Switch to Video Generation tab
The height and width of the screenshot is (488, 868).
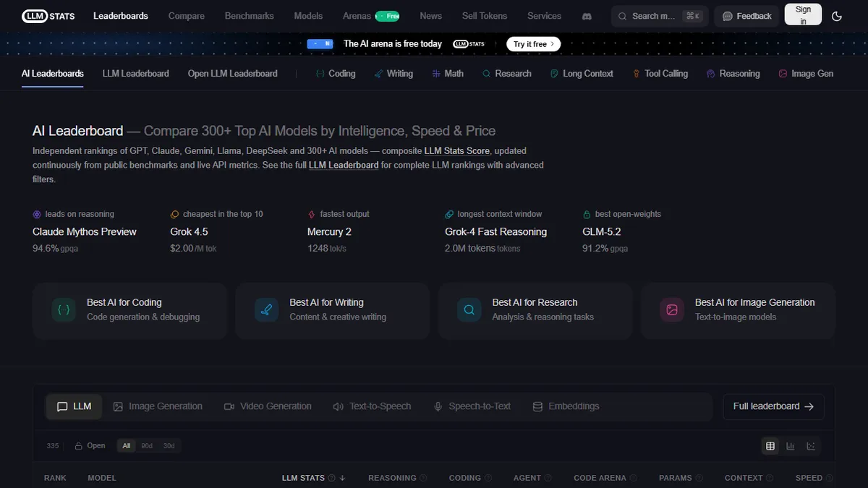click(x=268, y=406)
